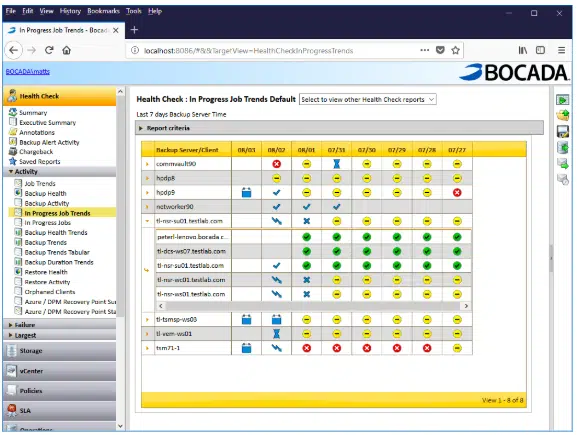Click green success icon for peterl-lenovo 08/01
The width and height of the screenshot is (577, 435).
(306, 237)
